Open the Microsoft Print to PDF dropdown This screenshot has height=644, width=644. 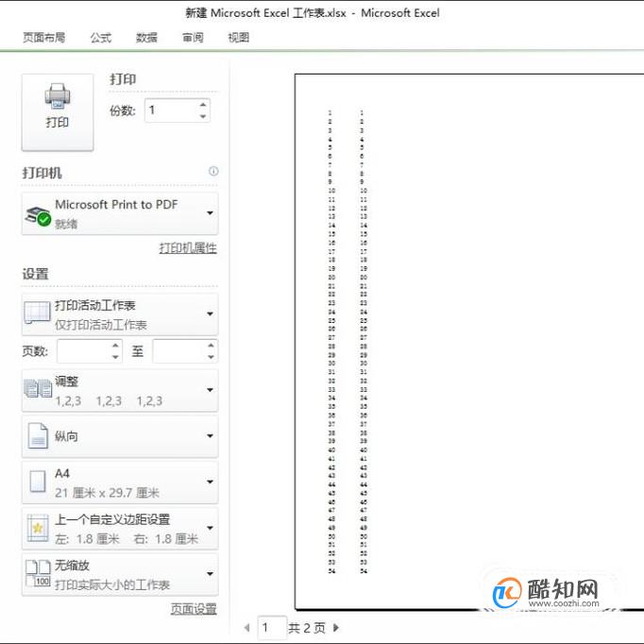coord(120,213)
